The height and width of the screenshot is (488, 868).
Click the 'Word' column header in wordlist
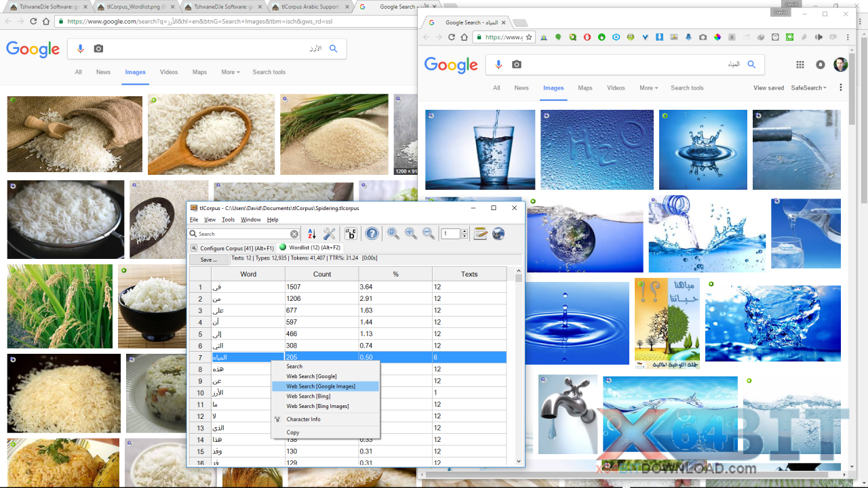(248, 274)
